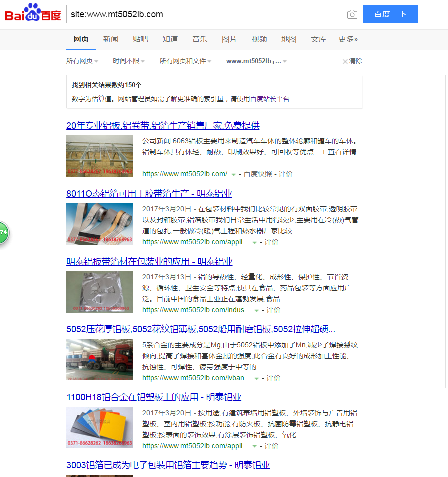448x477 pixels.
Task: Switch to the 新闻 tab
Action: 111,39
